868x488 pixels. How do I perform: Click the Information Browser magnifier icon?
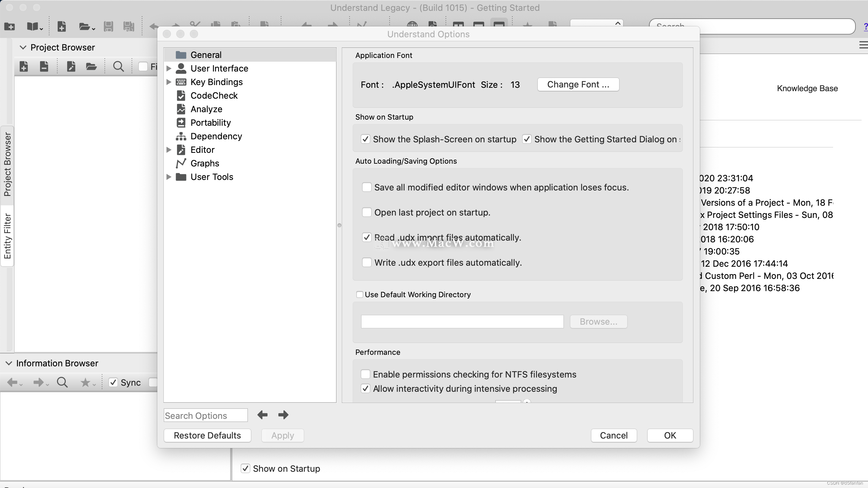click(x=62, y=383)
